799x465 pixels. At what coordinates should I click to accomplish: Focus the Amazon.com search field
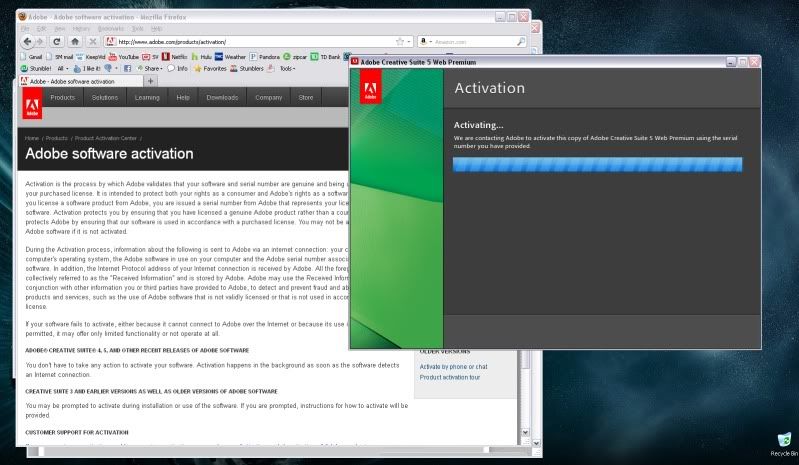pyautogui.click(x=474, y=42)
